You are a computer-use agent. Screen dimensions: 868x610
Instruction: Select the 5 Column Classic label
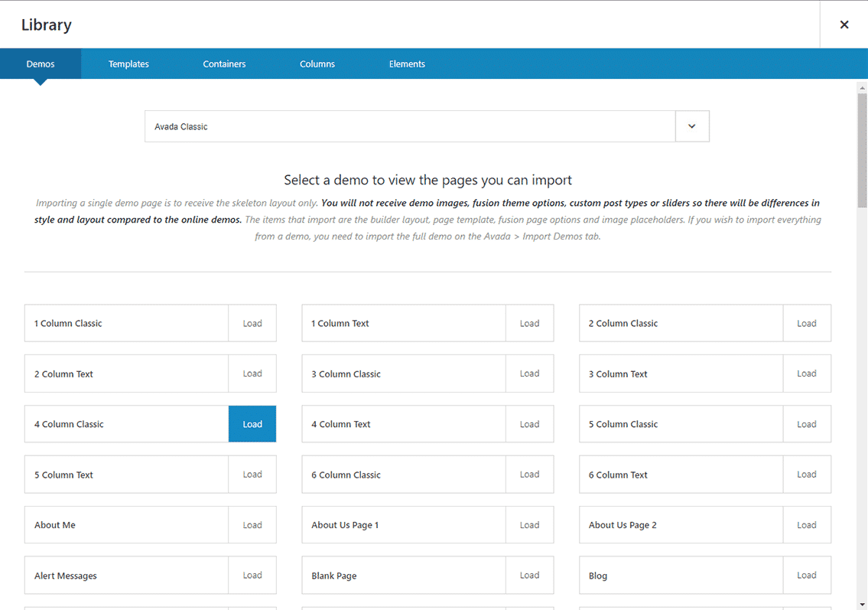[623, 424]
